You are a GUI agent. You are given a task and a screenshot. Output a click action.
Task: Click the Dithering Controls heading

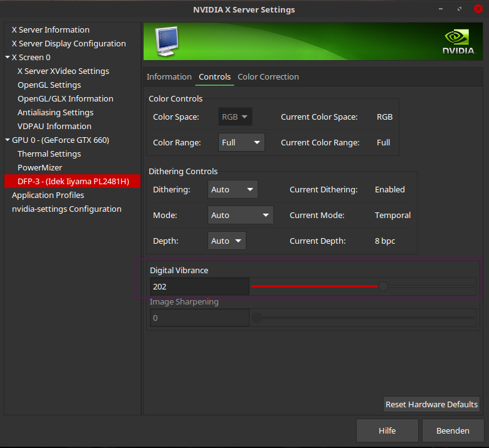pos(183,172)
